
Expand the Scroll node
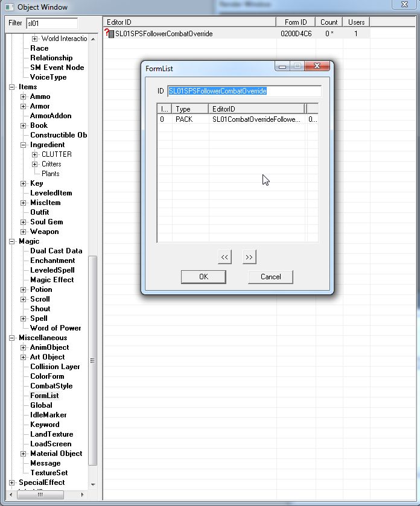[24, 300]
